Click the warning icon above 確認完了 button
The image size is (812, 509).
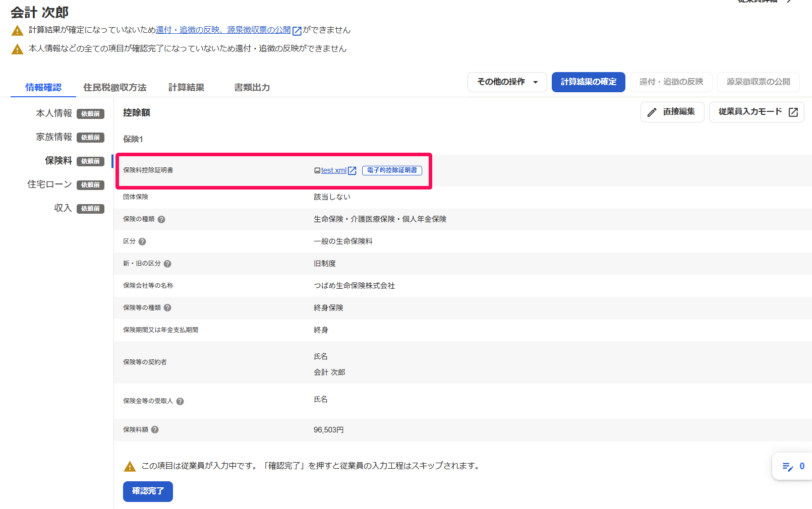(130, 466)
